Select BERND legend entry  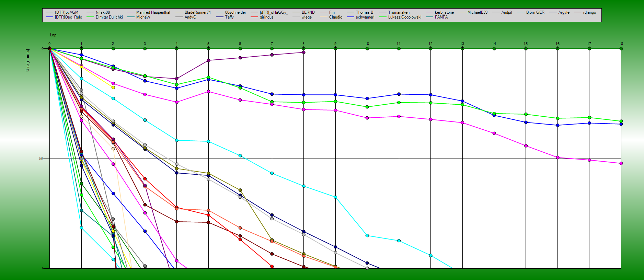click(308, 12)
